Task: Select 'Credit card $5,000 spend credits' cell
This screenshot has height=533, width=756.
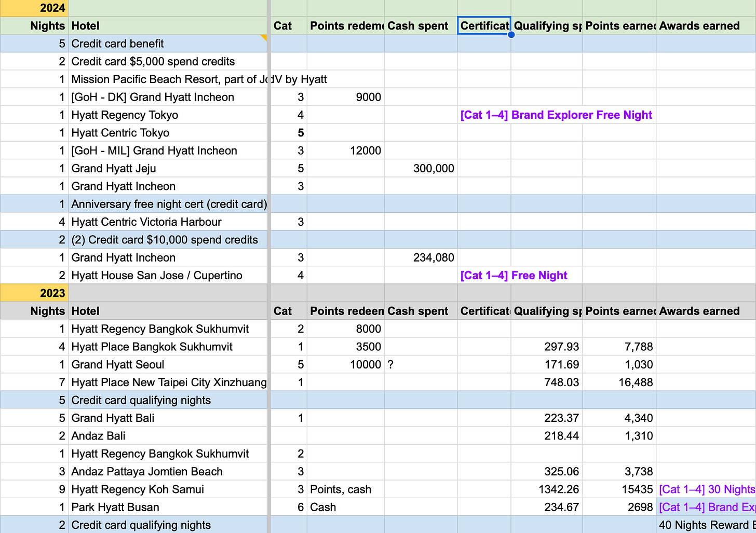Action: tap(168, 61)
